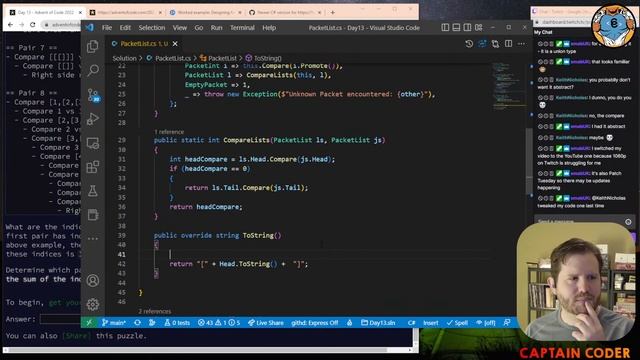Split the editor to the right
This screenshot has width=640, height=360.
(x=508, y=43)
